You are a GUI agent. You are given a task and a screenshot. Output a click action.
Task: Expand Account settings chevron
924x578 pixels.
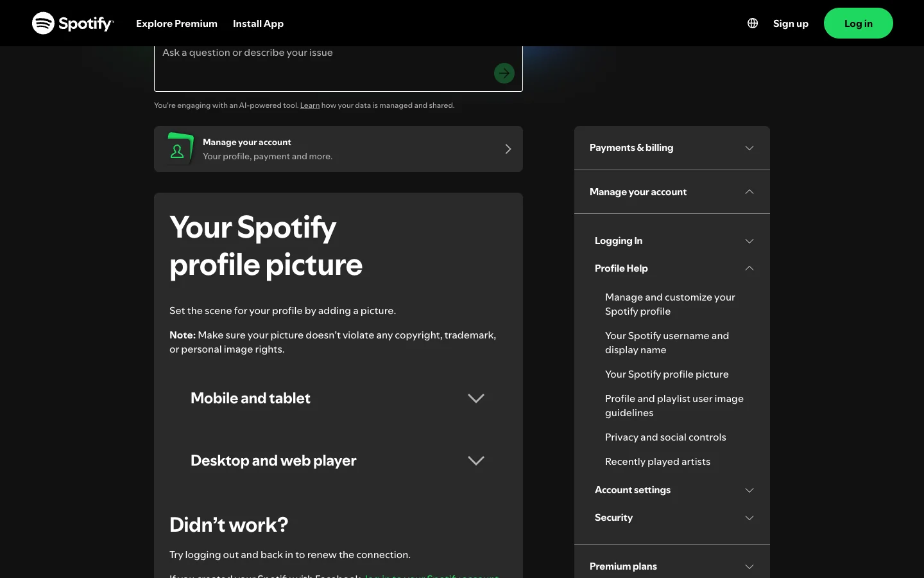click(x=749, y=490)
